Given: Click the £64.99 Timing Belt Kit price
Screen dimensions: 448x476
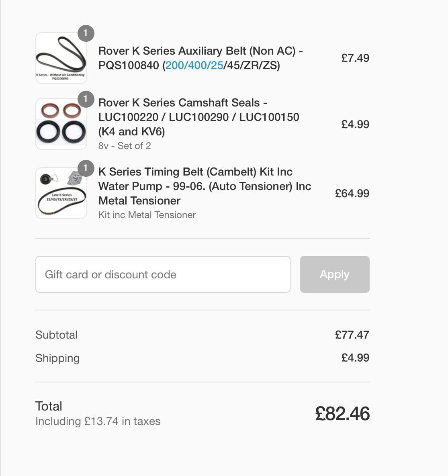Looking at the screenshot, I should [x=352, y=193].
